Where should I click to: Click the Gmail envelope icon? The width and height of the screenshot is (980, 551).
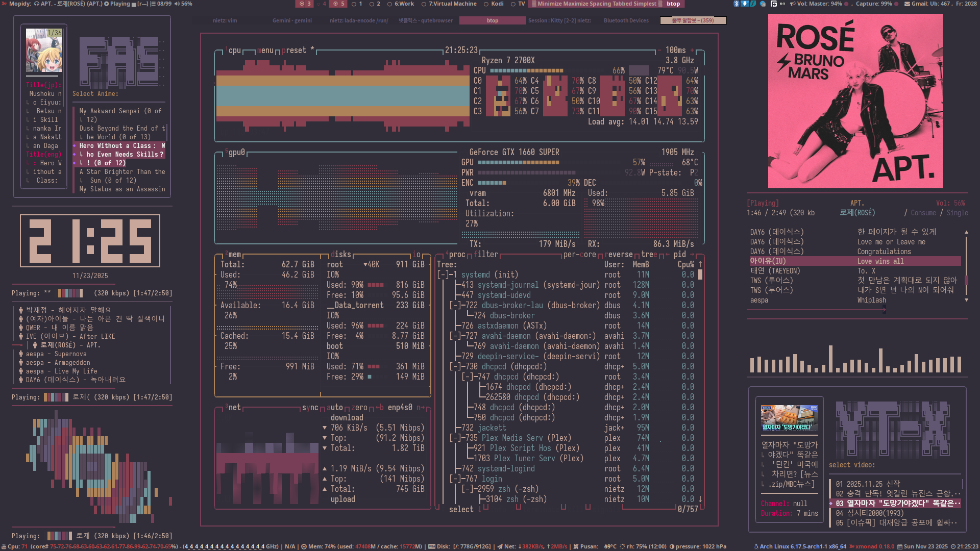point(907,4)
